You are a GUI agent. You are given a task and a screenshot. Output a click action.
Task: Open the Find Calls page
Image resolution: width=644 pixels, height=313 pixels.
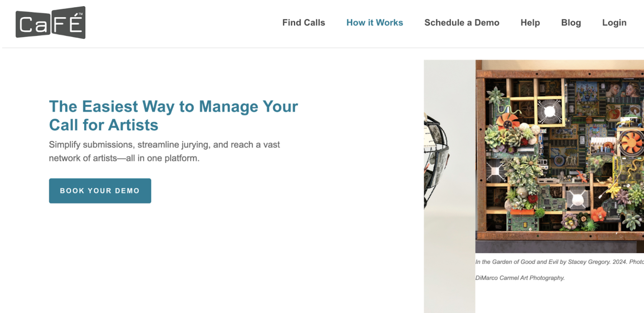click(304, 22)
